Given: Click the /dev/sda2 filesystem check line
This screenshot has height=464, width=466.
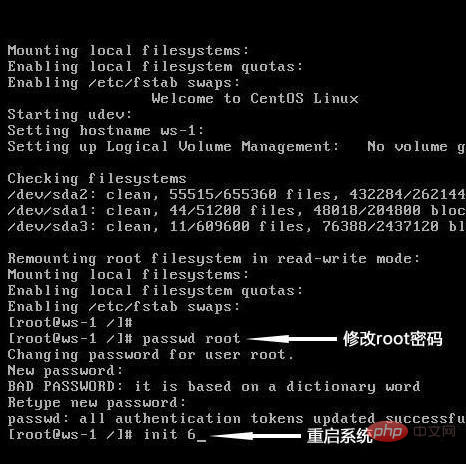Looking at the screenshot, I should (237, 194).
